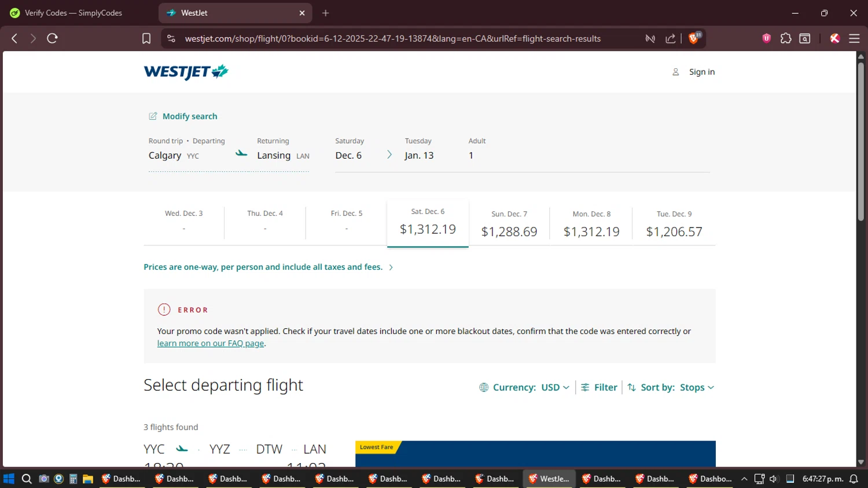Click the Modify search pencil icon
The width and height of the screenshot is (868, 488).
coord(153,116)
